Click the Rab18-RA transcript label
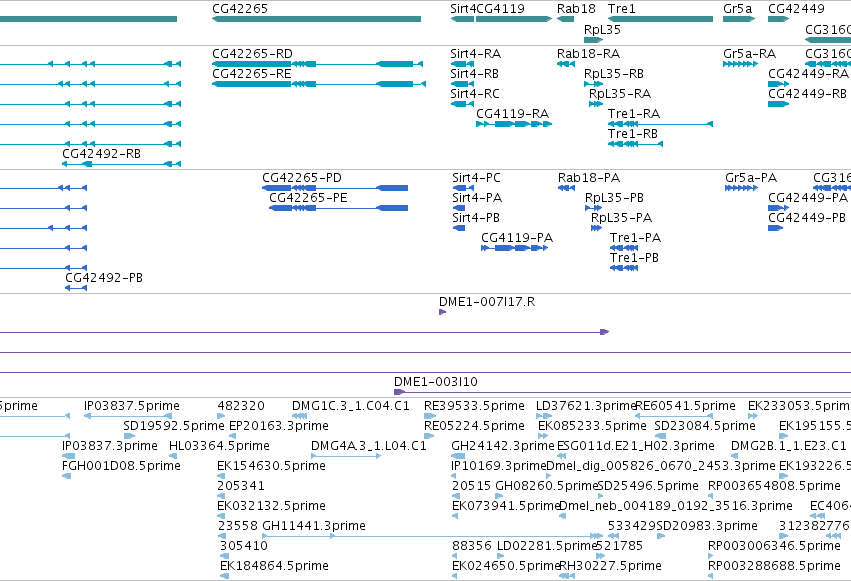The height and width of the screenshot is (581, 851). click(588, 54)
